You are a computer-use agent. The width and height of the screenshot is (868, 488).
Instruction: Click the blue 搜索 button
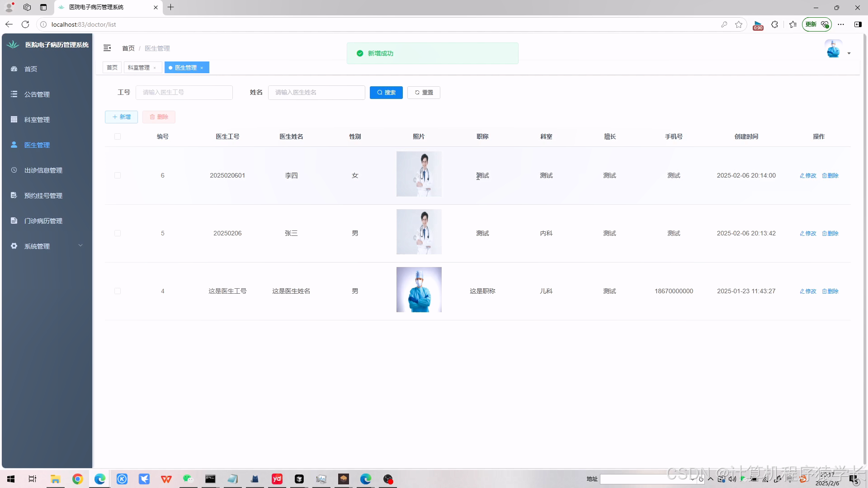pos(386,92)
